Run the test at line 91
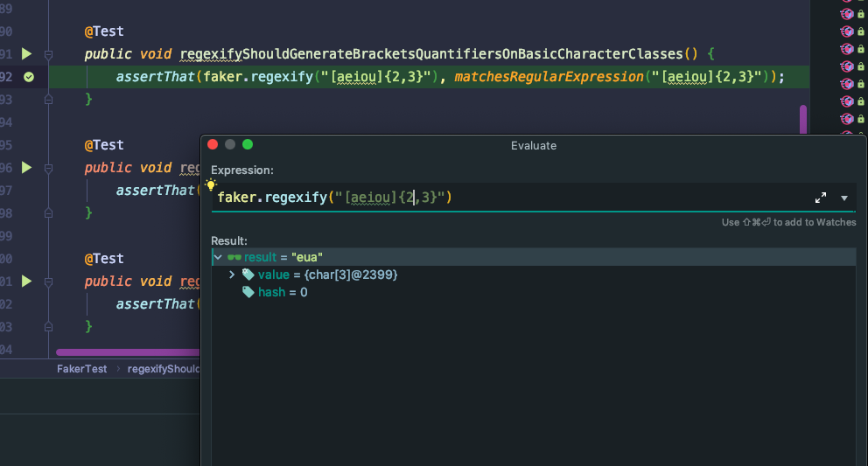This screenshot has height=466, width=868. [26, 54]
